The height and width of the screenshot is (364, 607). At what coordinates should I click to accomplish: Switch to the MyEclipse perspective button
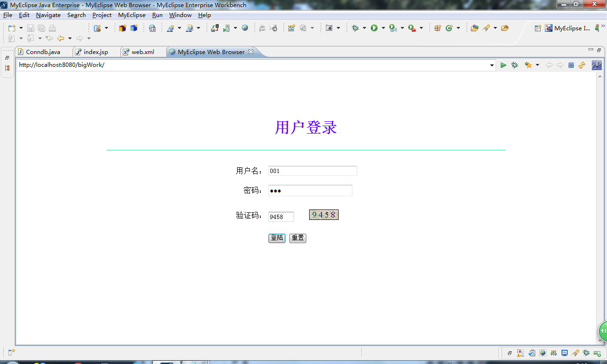pyautogui.click(x=568, y=28)
